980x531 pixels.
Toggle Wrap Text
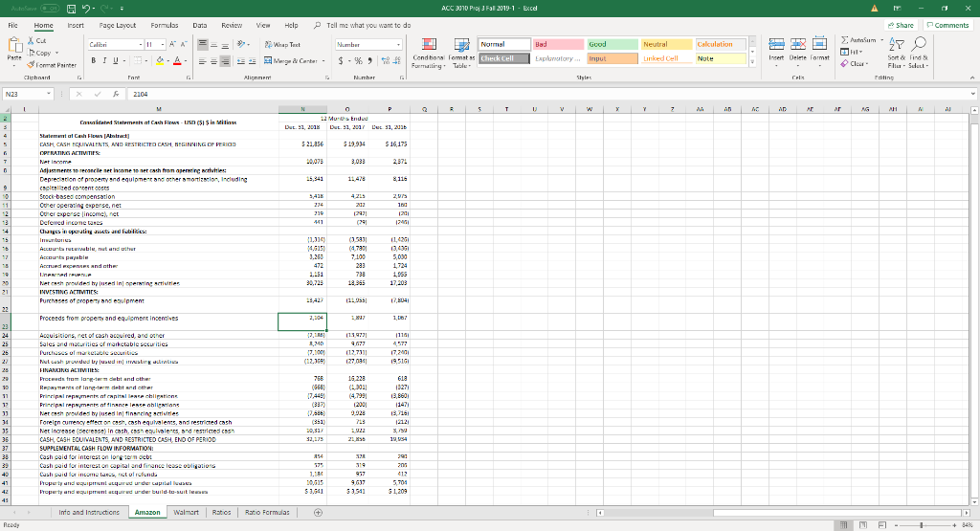coord(282,44)
